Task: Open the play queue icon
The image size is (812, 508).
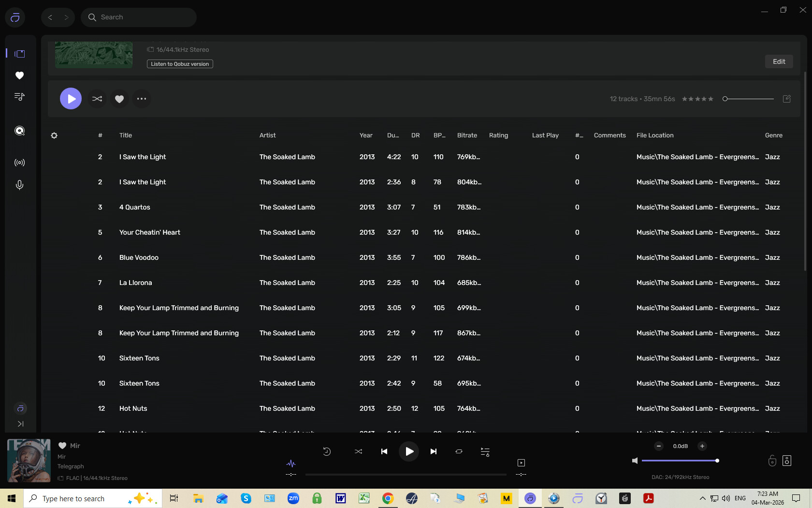Action: pyautogui.click(x=485, y=451)
